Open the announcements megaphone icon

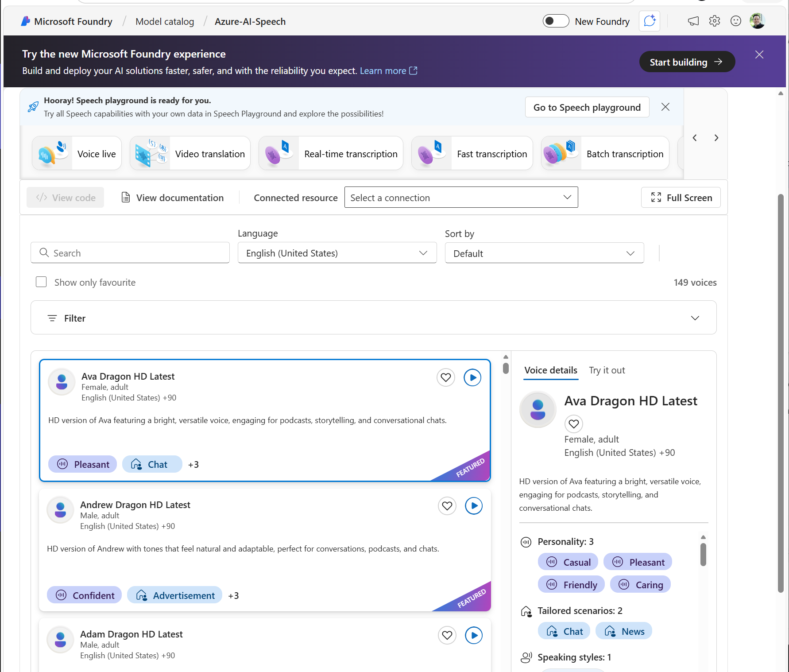[x=693, y=21]
